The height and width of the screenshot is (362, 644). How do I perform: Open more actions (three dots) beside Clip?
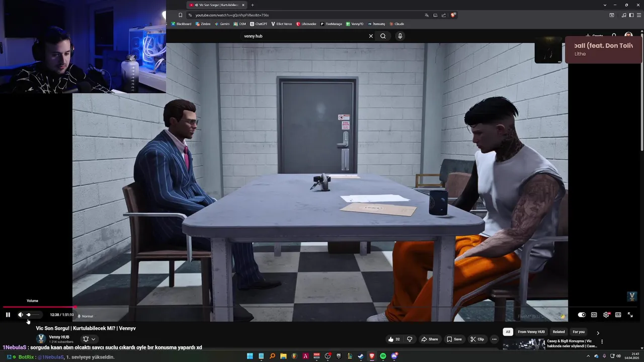point(494,339)
